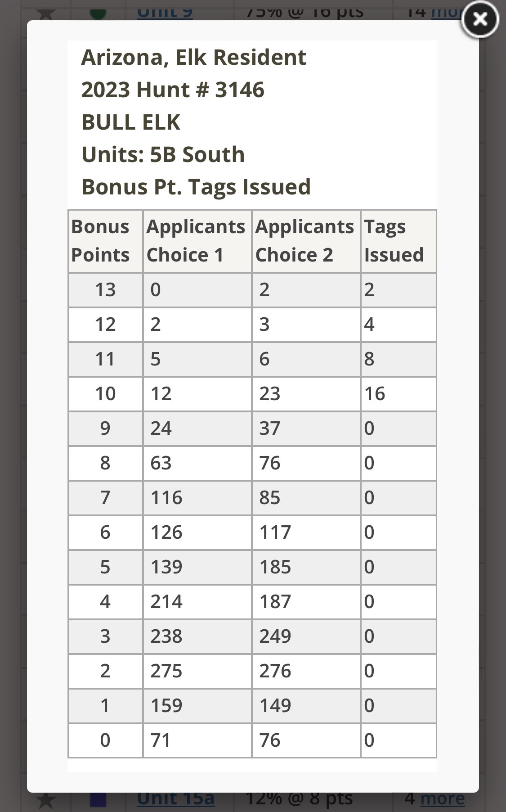Screen dimensions: 506x812
Task: Select the Tags Issued column header
Action: click(x=399, y=241)
